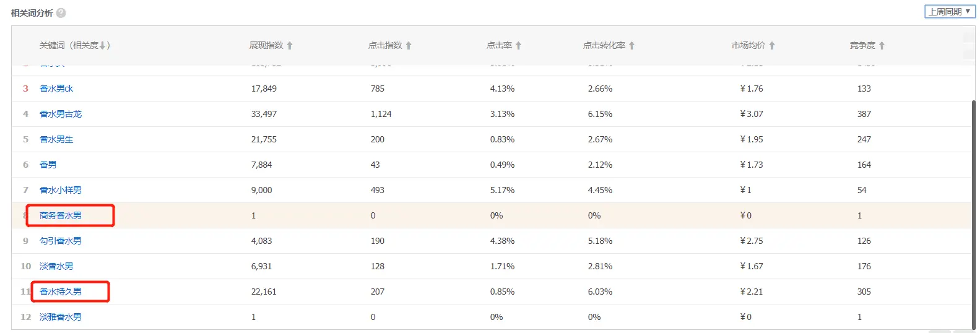Viewport: 980px width, 333px height.
Task: Toggle 相关度 sort arrow in keyword header
Action: [103, 45]
